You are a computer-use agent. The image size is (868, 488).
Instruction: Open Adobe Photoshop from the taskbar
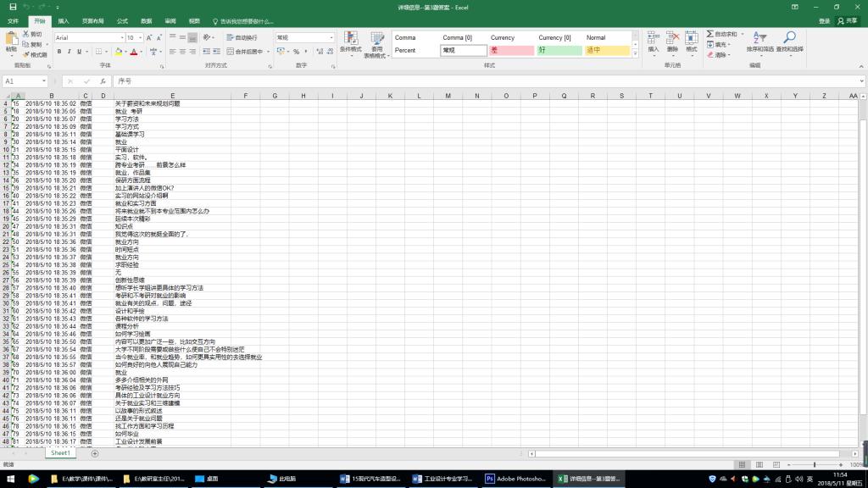515,479
